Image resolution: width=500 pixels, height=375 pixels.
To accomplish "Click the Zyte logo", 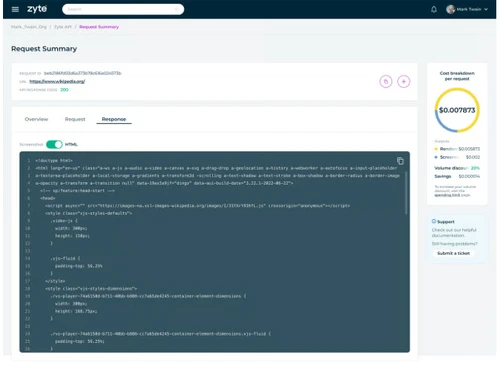I will click(x=37, y=9).
